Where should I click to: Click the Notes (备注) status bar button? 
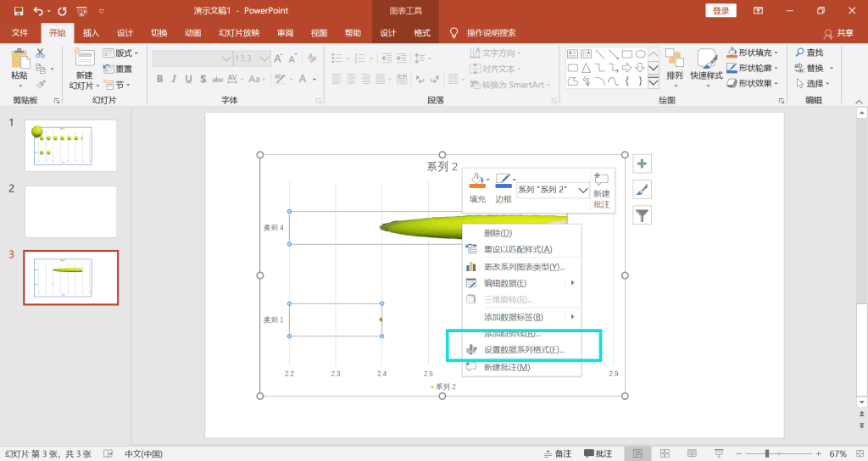click(x=558, y=454)
